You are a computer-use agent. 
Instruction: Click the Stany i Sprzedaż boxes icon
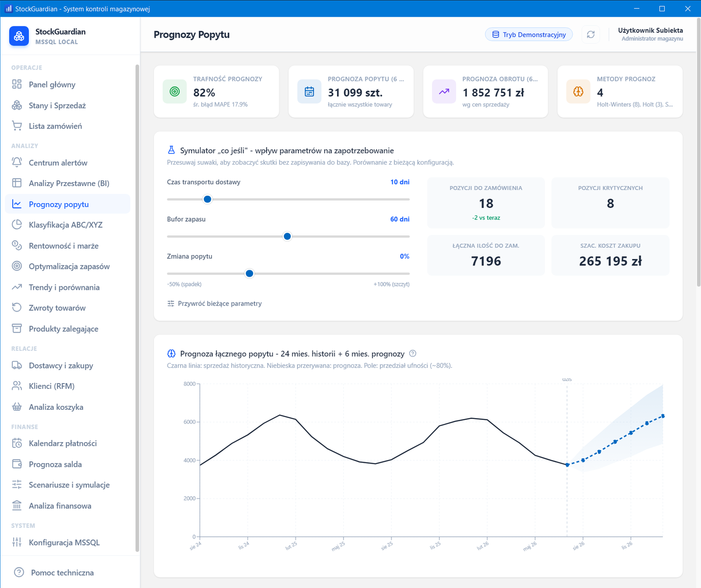click(17, 105)
